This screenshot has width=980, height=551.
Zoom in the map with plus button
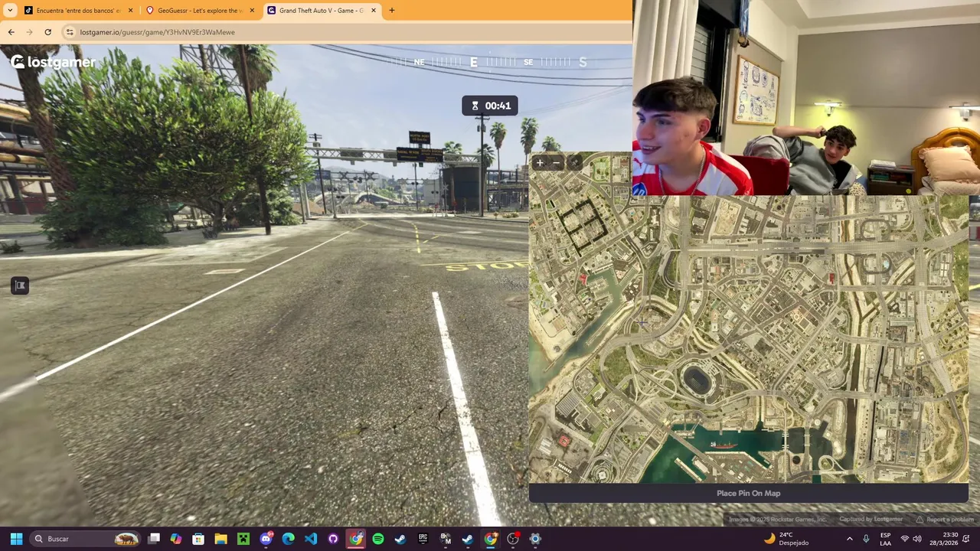pyautogui.click(x=540, y=163)
